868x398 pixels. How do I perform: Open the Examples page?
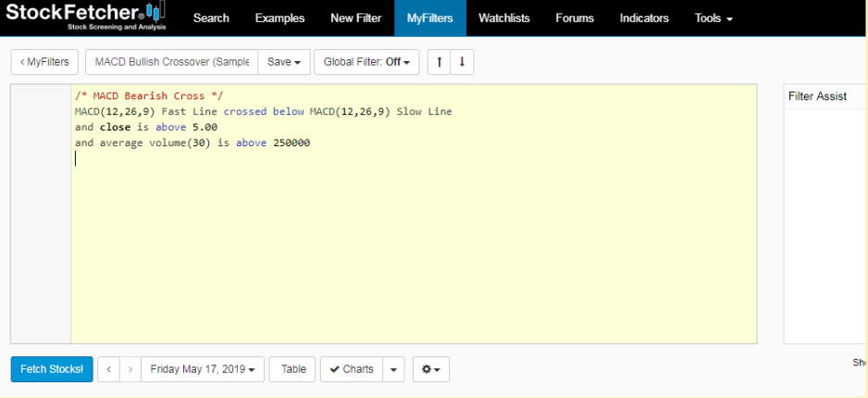[x=279, y=19]
